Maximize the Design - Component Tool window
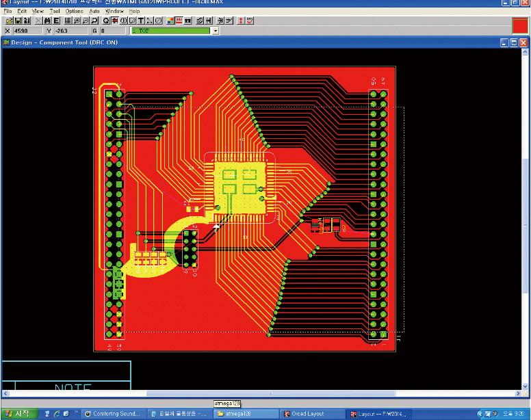Screen dimensions: 531x420 click(x=514, y=42)
